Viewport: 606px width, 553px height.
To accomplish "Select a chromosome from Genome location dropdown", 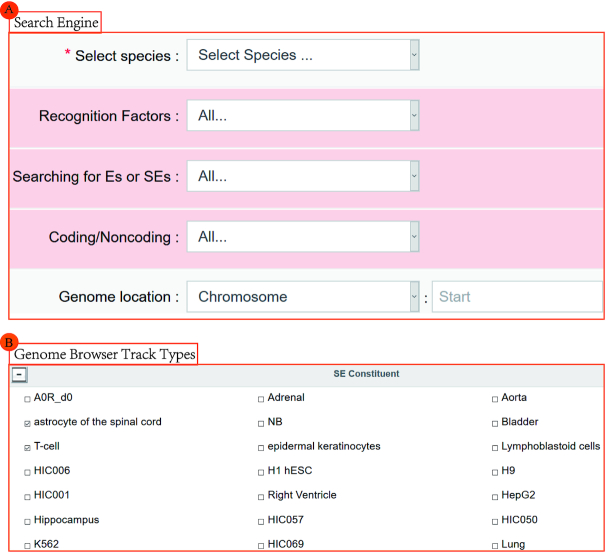I will (303, 297).
